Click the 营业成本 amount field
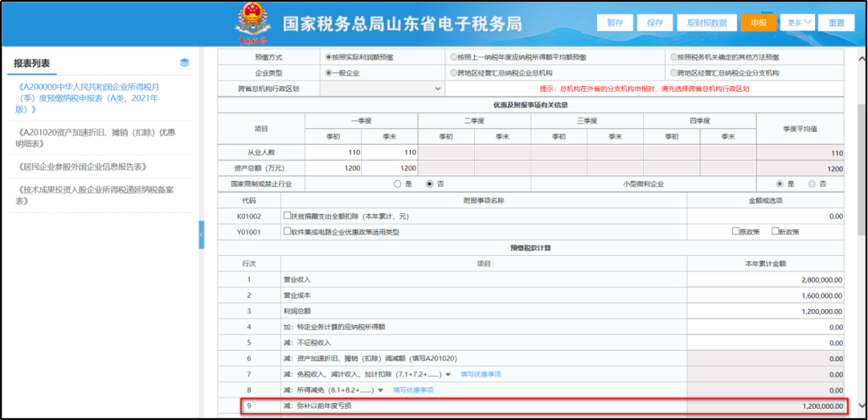 click(x=766, y=296)
